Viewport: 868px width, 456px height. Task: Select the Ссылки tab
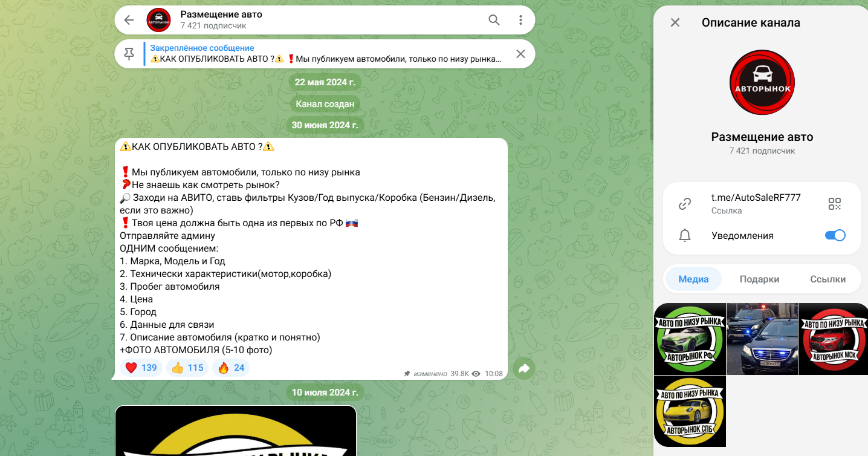point(828,279)
